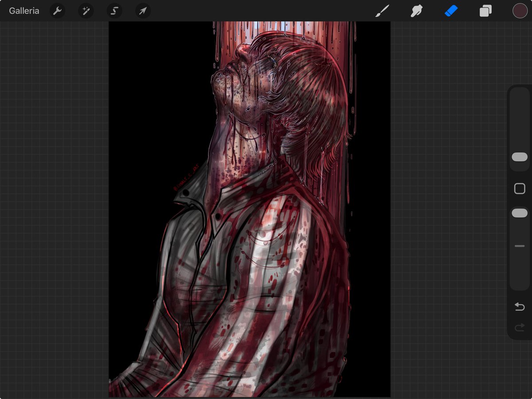This screenshot has height=399, width=532.
Task: Click the brush size slider handle
Action: pyautogui.click(x=520, y=157)
